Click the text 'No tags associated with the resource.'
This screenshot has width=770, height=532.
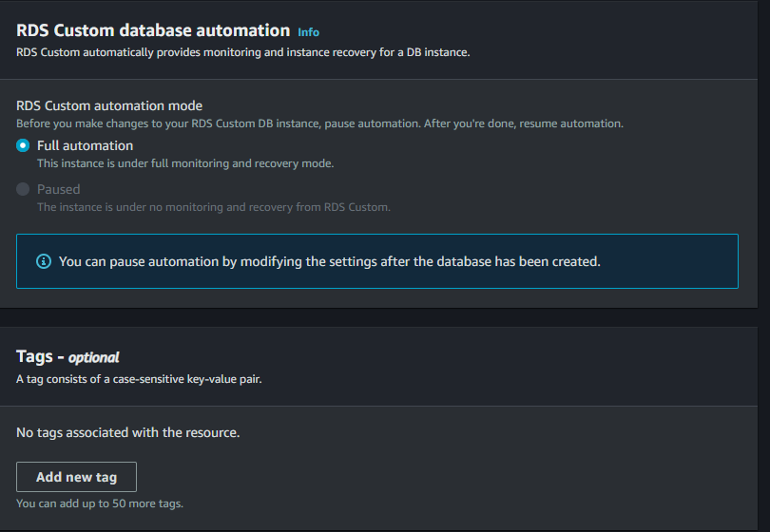[128, 433]
